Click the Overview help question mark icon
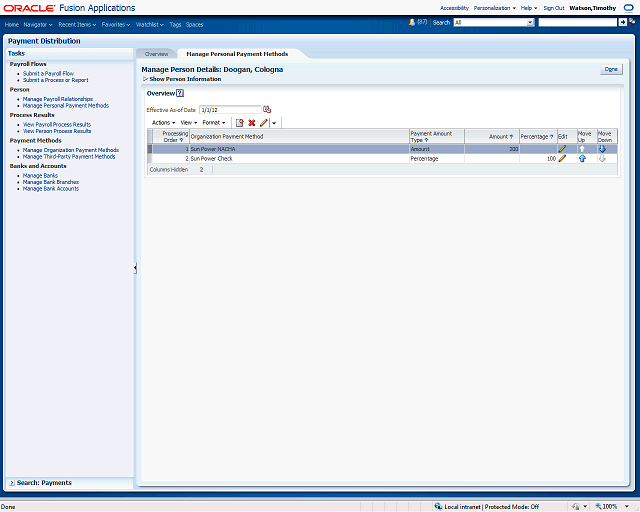 pyautogui.click(x=180, y=93)
